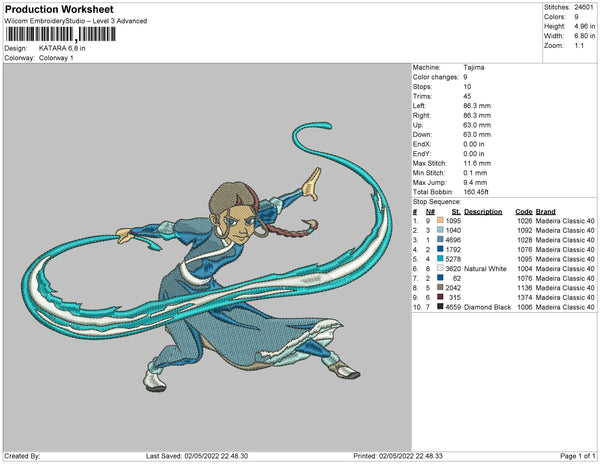
Task: Click the swatch beside stitch count 4696
Action: 440,239
